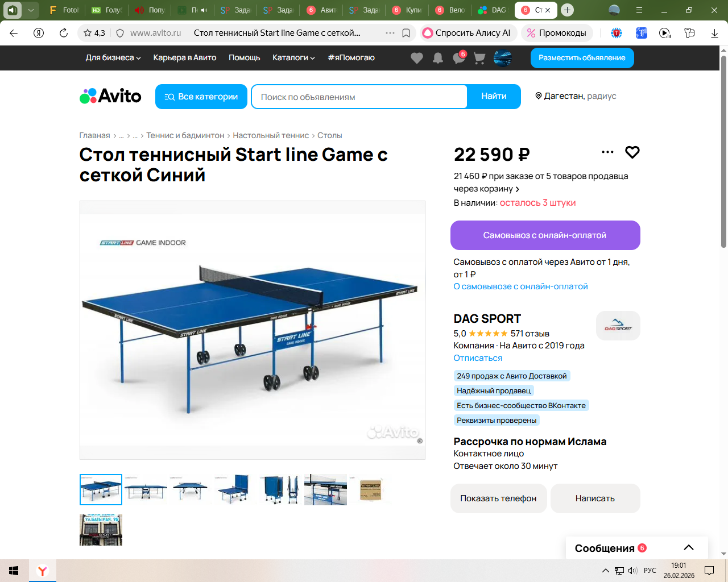
Task: Open the Помощь menu item
Action: click(x=245, y=57)
